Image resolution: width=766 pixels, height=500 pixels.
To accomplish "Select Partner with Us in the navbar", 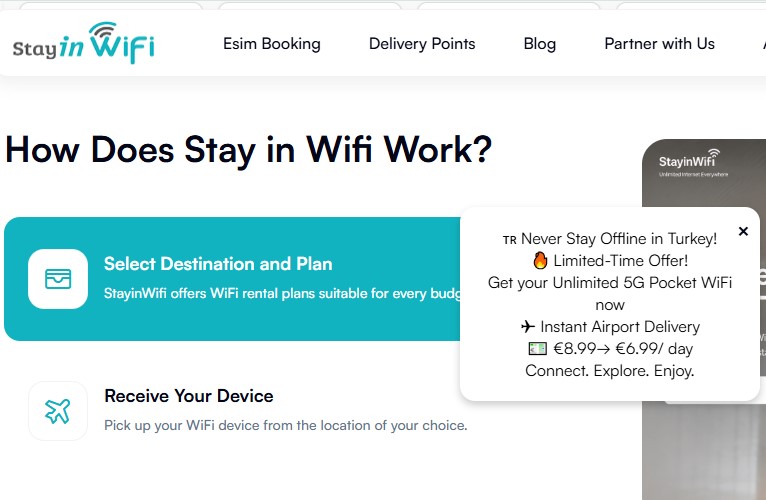I will click(x=660, y=43).
